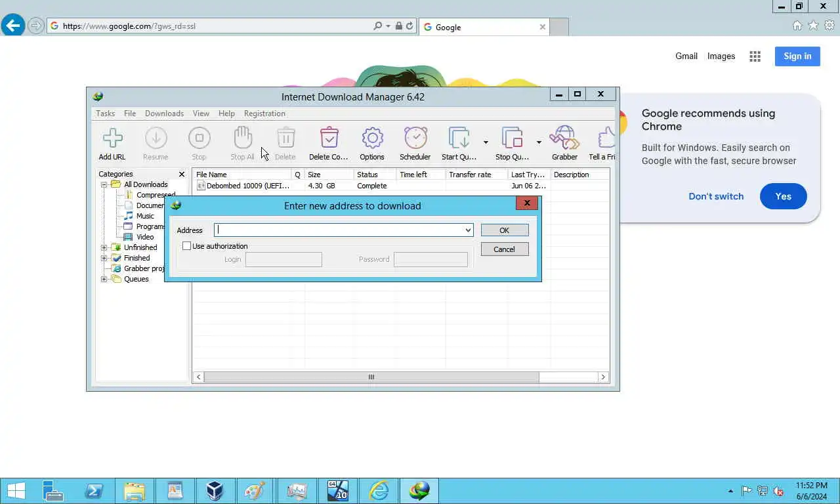Click OK in the download dialog

(505, 230)
